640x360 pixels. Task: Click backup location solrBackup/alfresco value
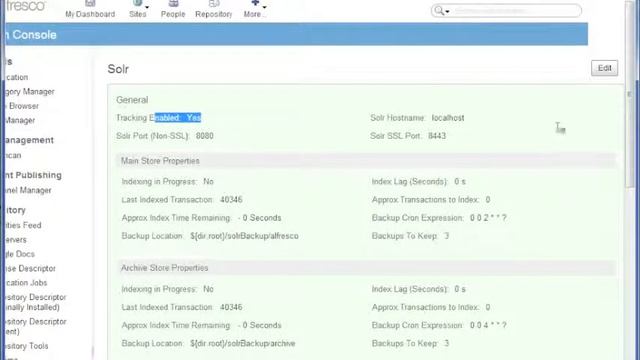244,236
